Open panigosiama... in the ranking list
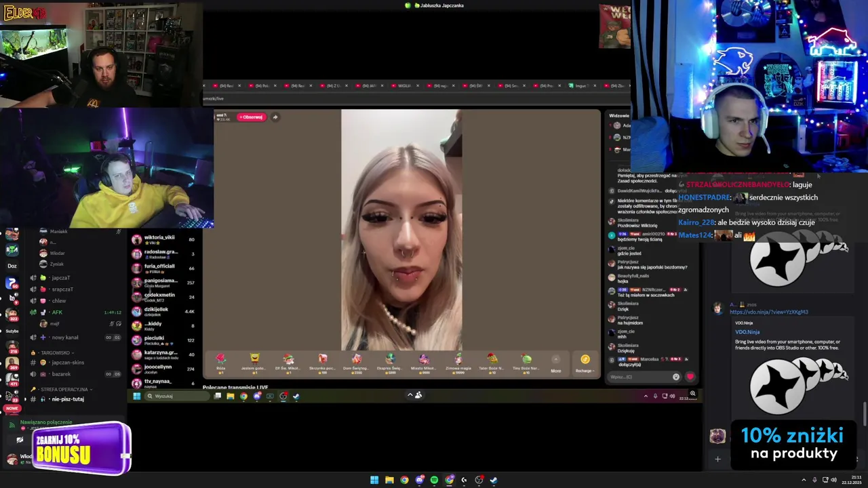 click(x=163, y=282)
